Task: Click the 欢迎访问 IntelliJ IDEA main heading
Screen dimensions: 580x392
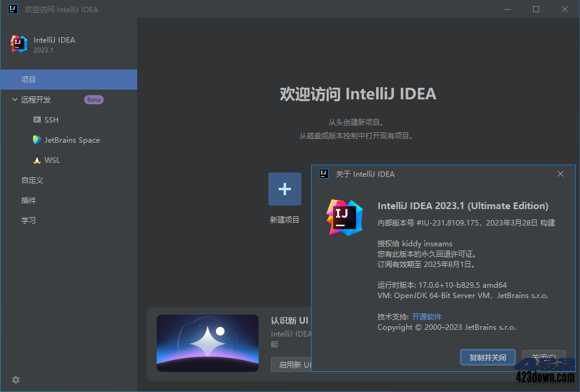Action: [x=358, y=94]
